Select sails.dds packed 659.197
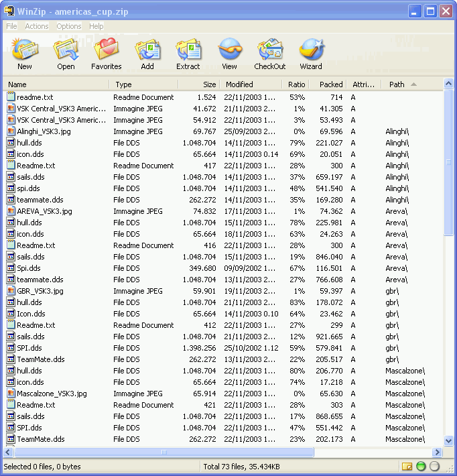The image size is (457, 476). point(31,177)
